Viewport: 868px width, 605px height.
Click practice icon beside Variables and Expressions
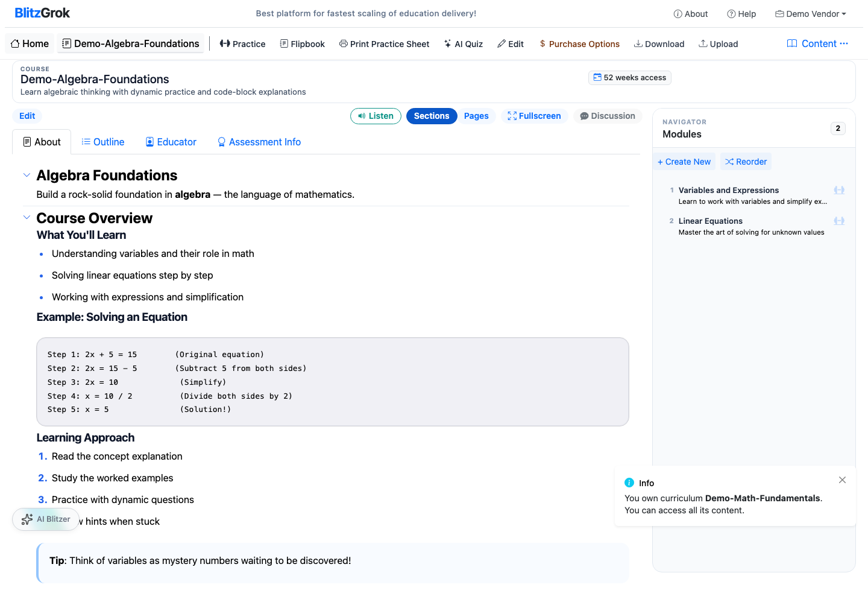coord(839,190)
